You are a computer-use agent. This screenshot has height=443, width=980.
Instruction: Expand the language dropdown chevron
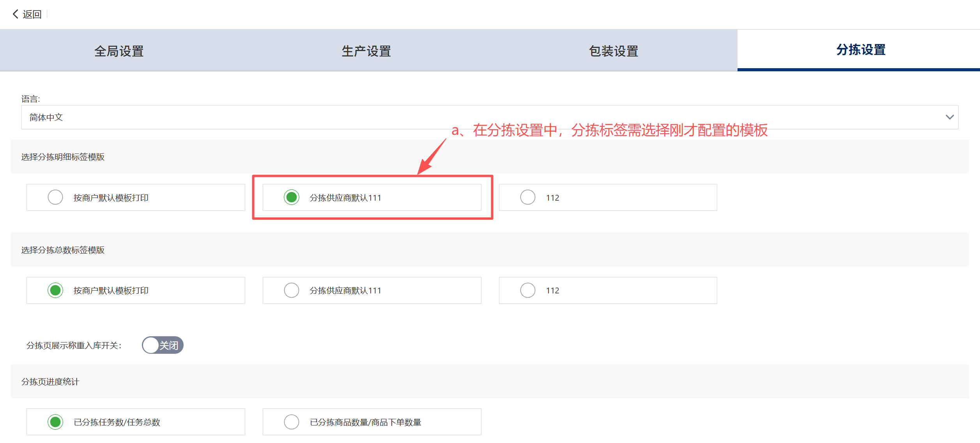pos(949,117)
